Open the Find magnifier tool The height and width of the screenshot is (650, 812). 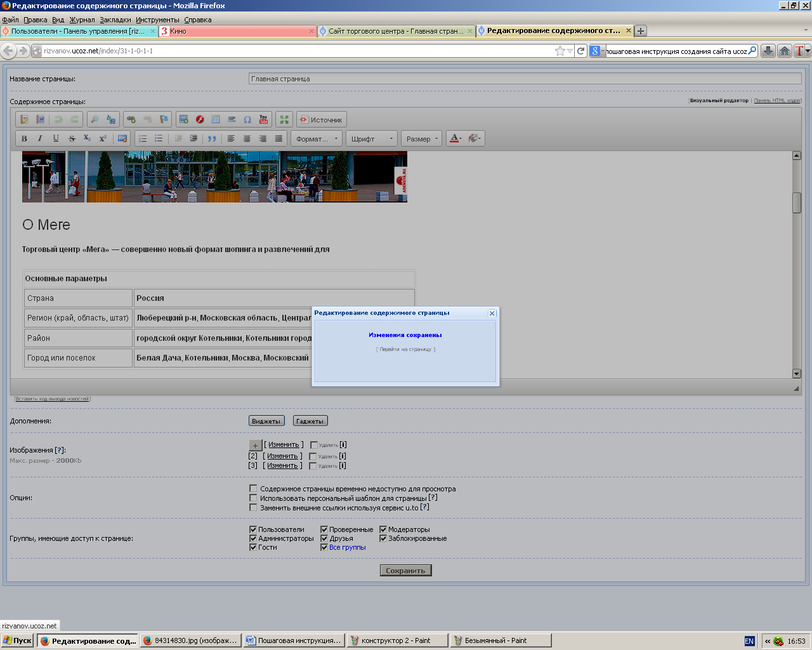(95, 119)
